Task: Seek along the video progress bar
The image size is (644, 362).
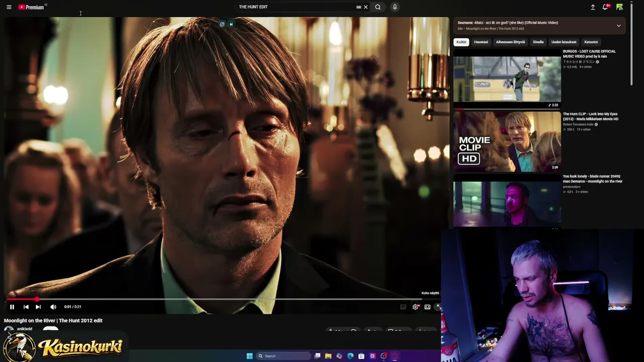Action: 223,299
